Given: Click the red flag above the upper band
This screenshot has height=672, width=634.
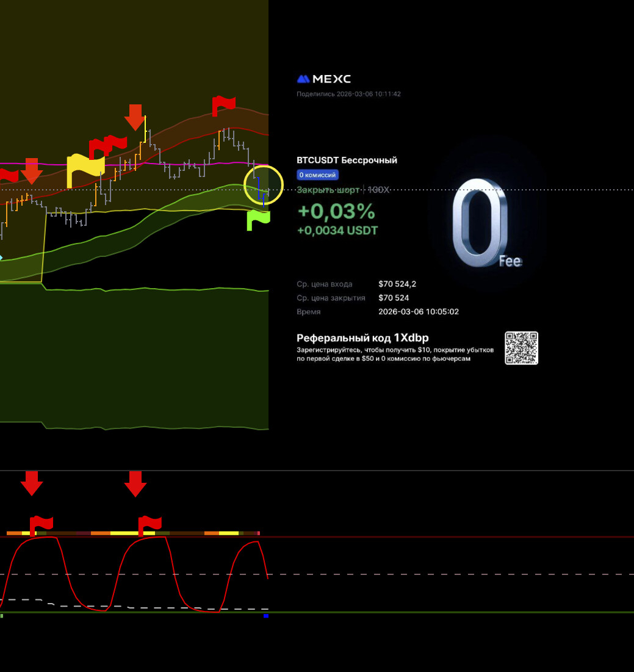Looking at the screenshot, I should [223, 105].
